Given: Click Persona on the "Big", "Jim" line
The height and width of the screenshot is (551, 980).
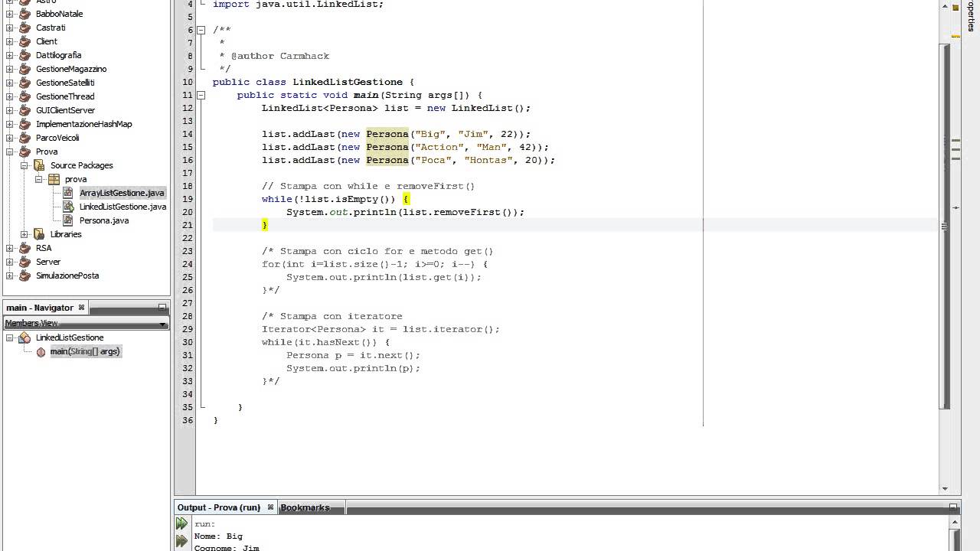Looking at the screenshot, I should click(x=387, y=134).
